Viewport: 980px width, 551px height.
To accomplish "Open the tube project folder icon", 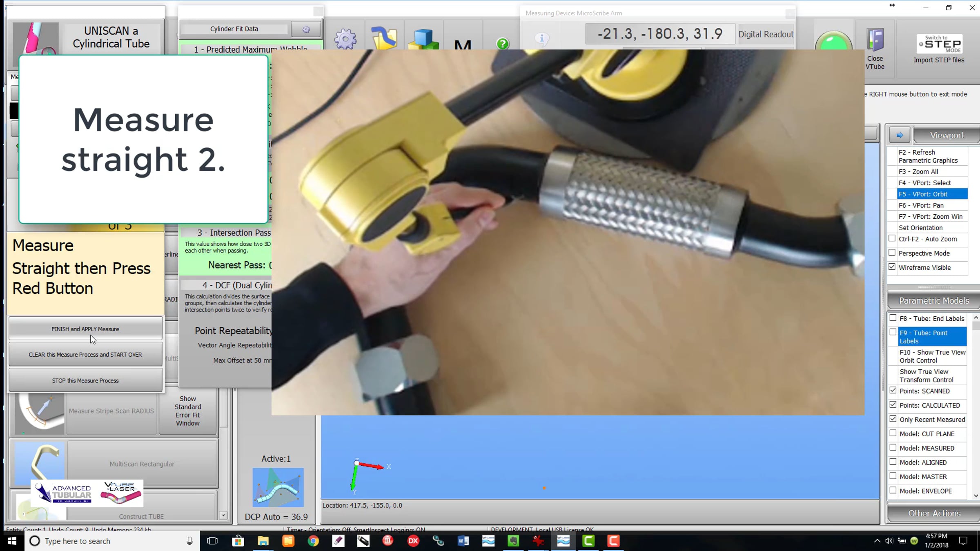I will (384, 38).
